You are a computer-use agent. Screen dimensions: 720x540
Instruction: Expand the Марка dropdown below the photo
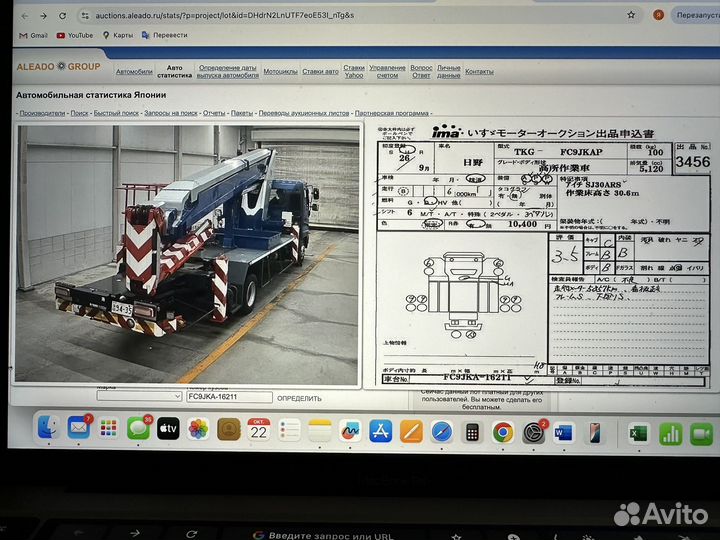click(138, 397)
